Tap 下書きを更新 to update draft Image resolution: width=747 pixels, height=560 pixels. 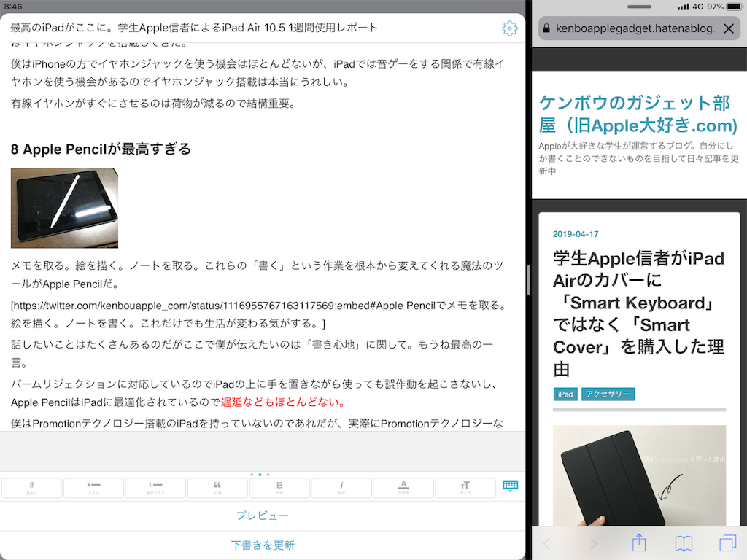point(263,545)
